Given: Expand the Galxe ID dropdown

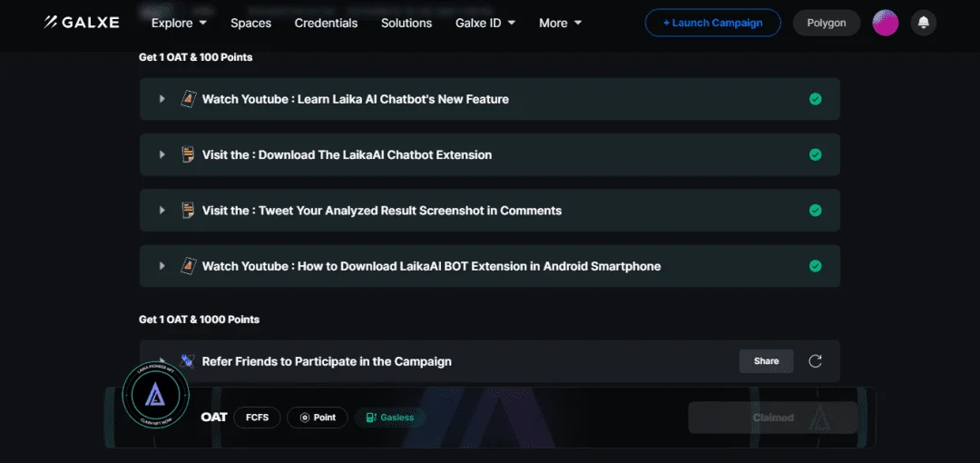Looking at the screenshot, I should pyautogui.click(x=485, y=24).
